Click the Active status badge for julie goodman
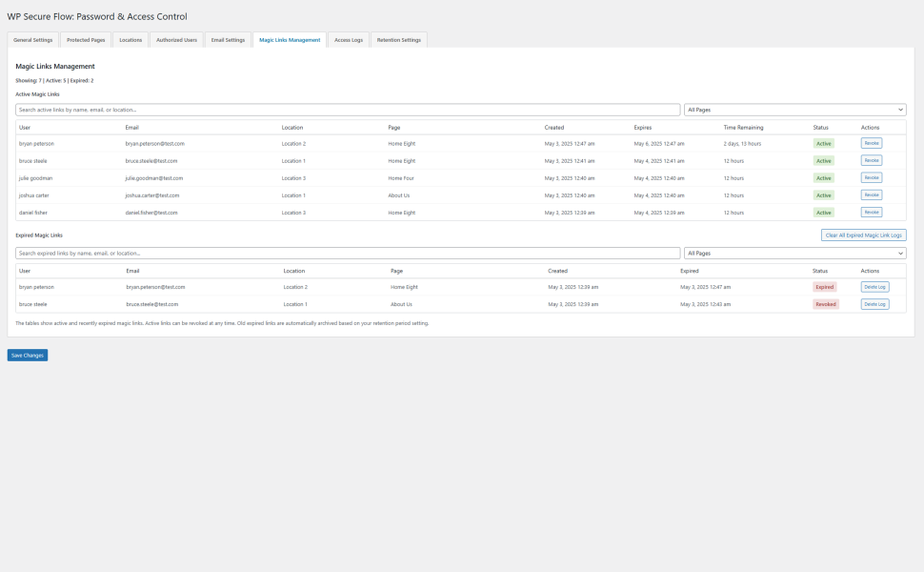Viewport: 924px width, 572px height. coord(823,178)
